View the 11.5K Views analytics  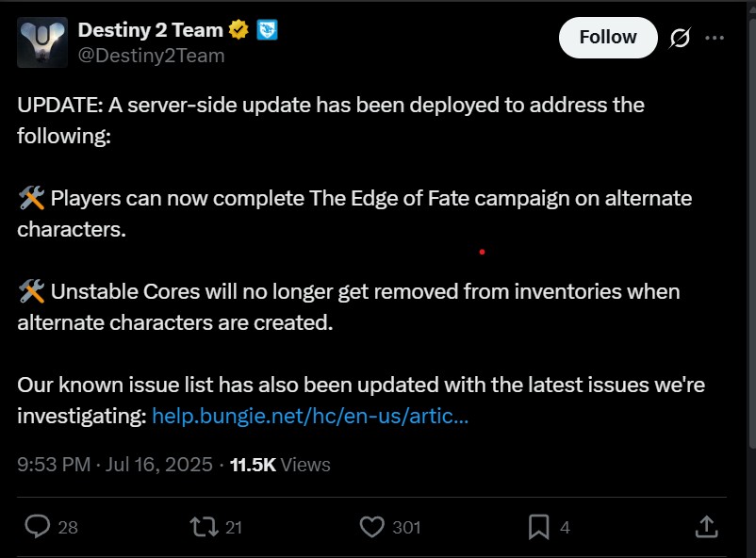click(x=280, y=465)
